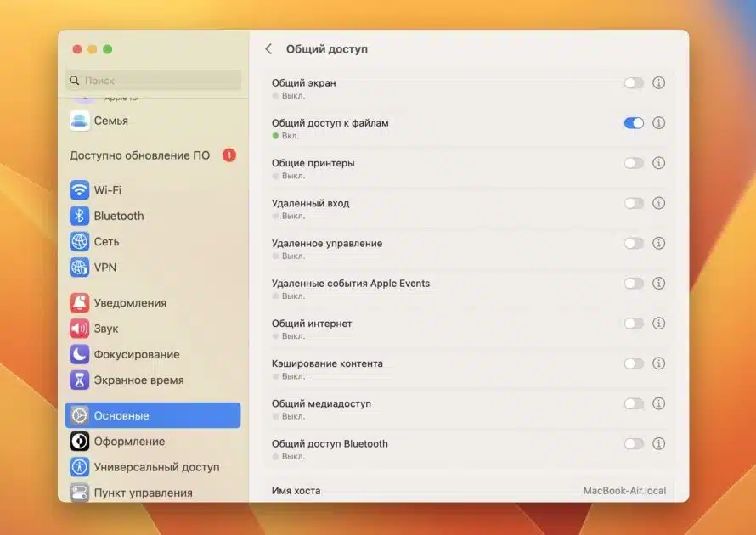Go back using the chevron arrow
This screenshot has width=756, height=535.
coord(268,48)
